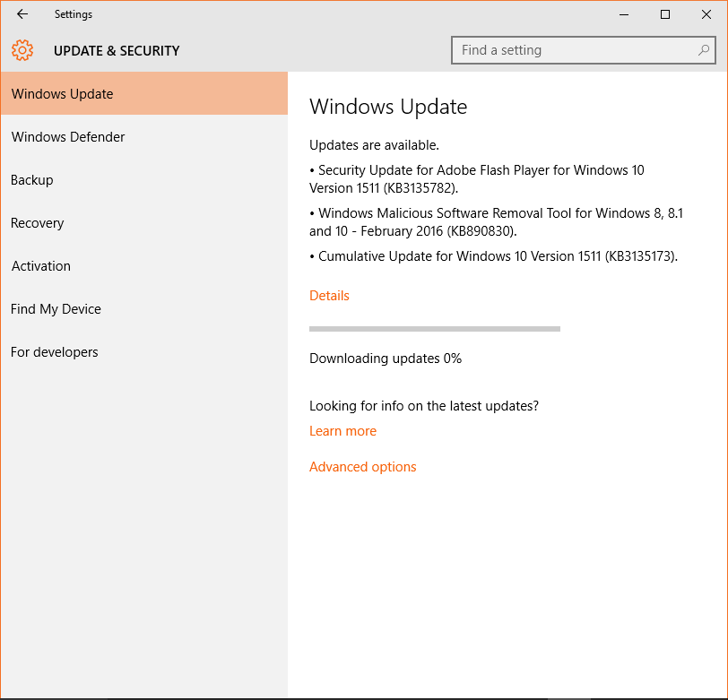The width and height of the screenshot is (728, 700).
Task: Select Activation in the sidebar
Action: pos(144,266)
